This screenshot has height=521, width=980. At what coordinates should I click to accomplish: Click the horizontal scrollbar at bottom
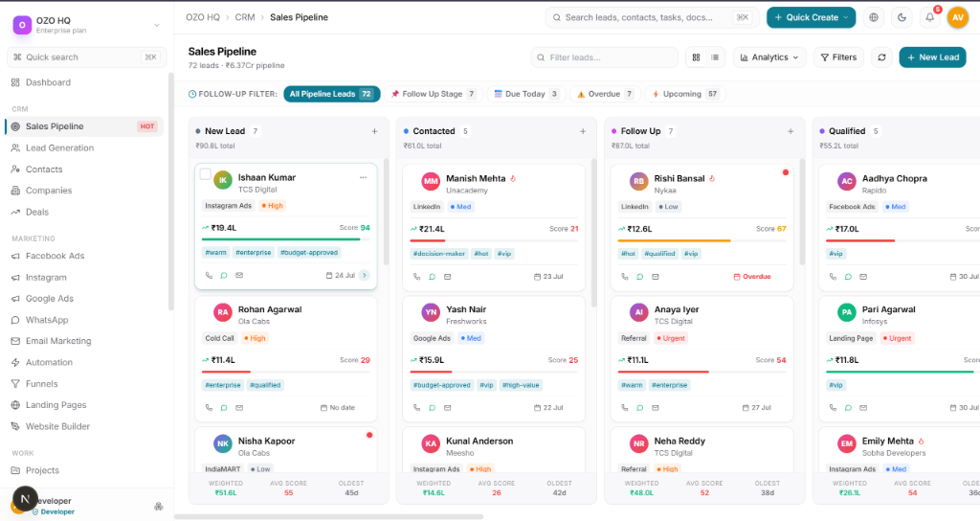point(328,516)
